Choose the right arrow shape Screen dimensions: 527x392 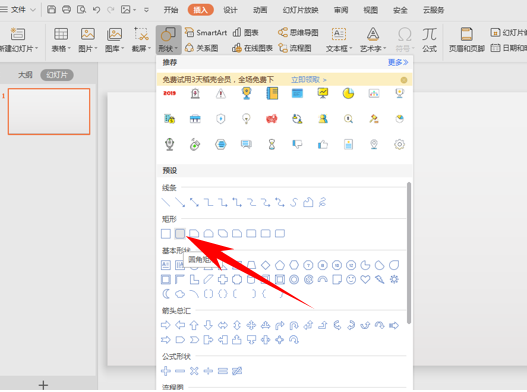point(166,325)
